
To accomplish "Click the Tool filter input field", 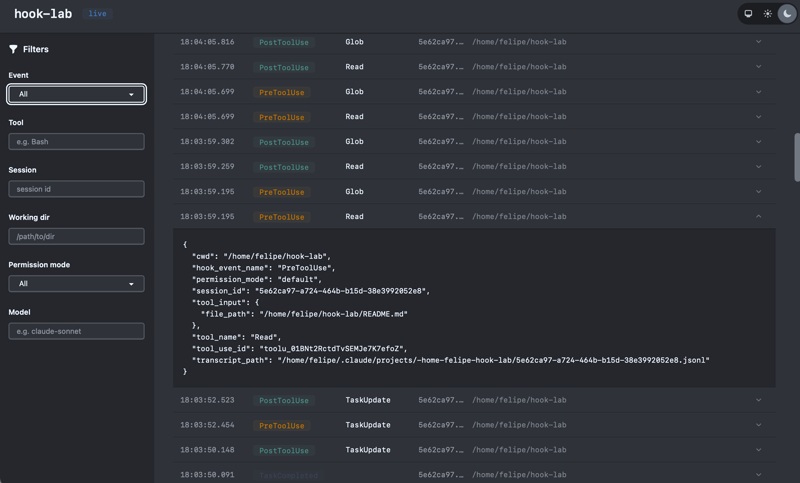I will (x=76, y=142).
